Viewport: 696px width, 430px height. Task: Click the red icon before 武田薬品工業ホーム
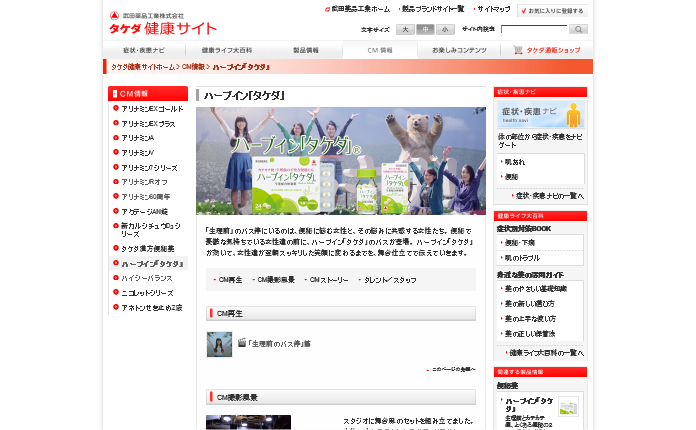(x=328, y=9)
